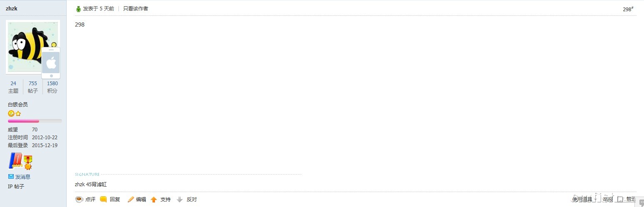This screenshot has height=207, width=644.
Task: Click the smiley level icon
Action: (11, 113)
